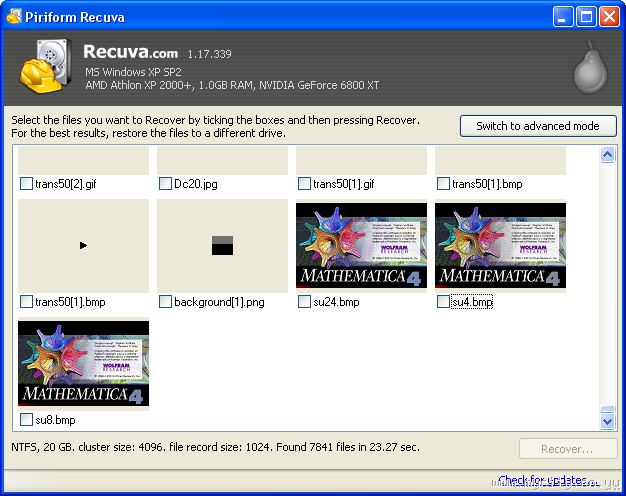The width and height of the screenshot is (626, 496).
Task: Select the su24.bmp Mathematica thumbnail
Action: [361, 246]
